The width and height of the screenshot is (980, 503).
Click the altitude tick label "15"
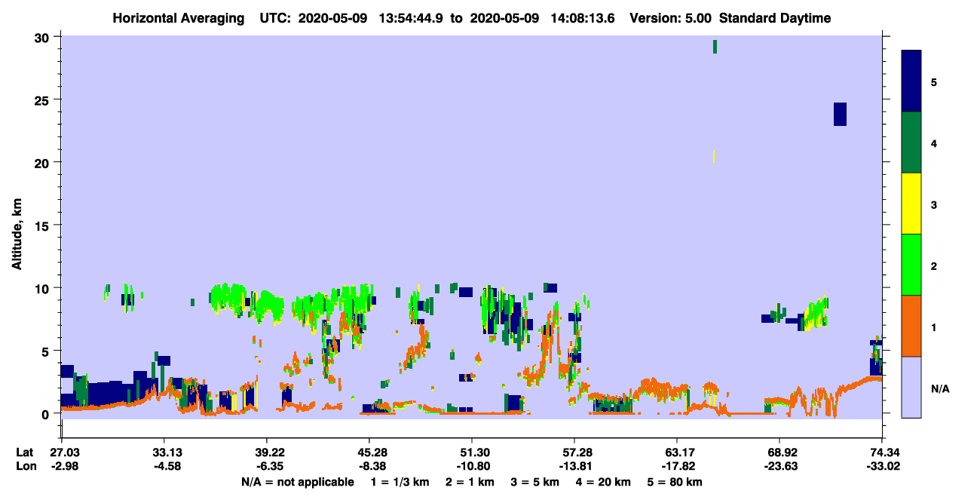coord(43,225)
